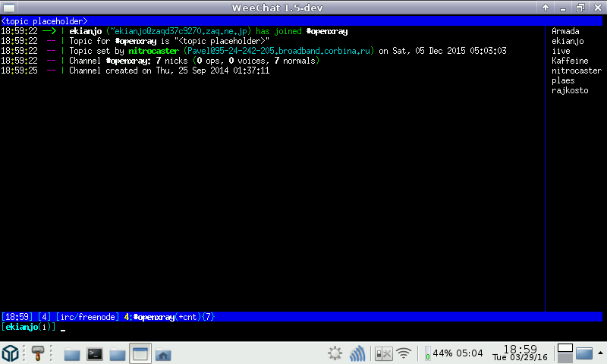Open the brightness sun icon in tray
This screenshot has height=364, width=607.
tap(335, 353)
